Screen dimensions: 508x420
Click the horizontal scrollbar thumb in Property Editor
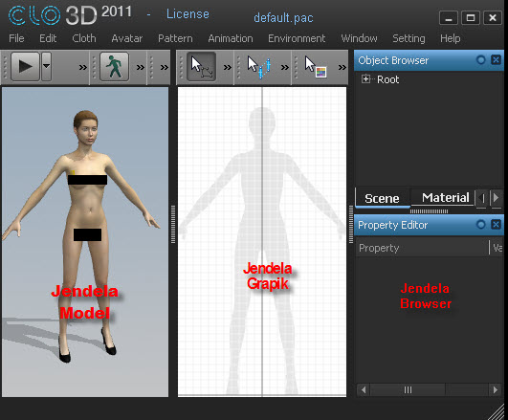pos(408,389)
